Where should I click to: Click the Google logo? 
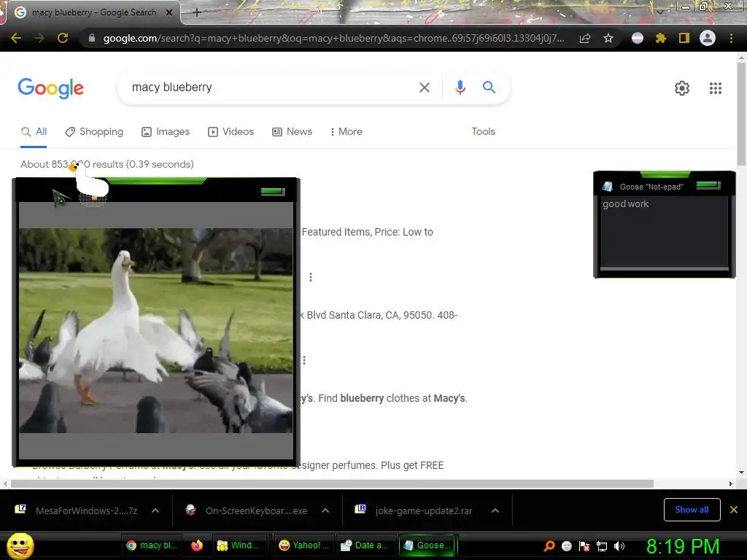tap(51, 88)
